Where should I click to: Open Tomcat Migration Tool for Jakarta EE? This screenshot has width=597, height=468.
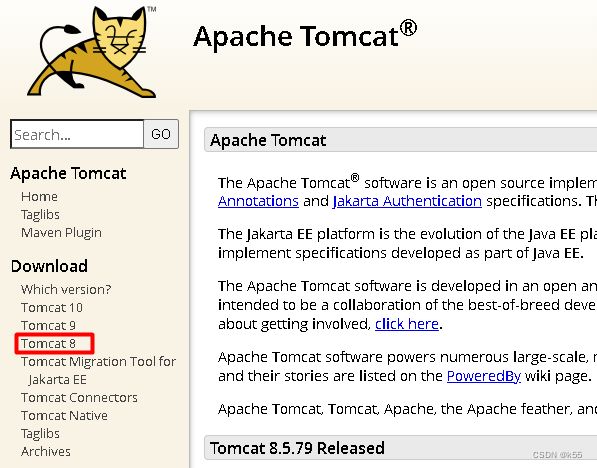tap(98, 370)
